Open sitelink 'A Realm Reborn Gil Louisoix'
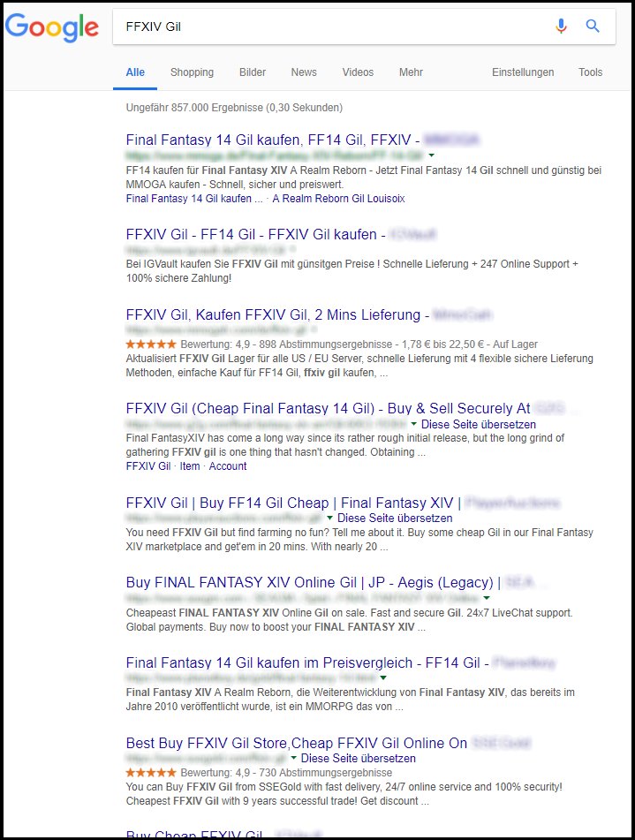 338,198
